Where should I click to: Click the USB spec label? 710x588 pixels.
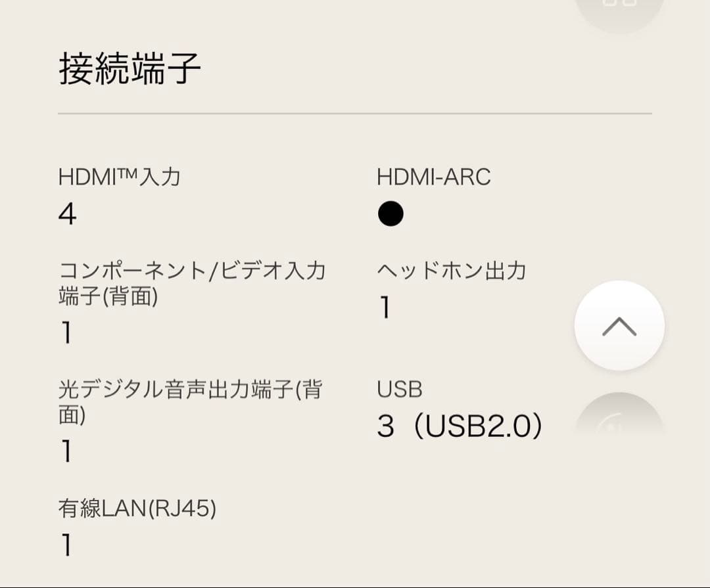(400, 388)
